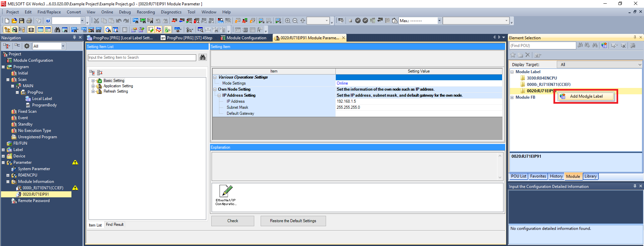Image resolution: width=644 pixels, height=246 pixels.
Task: Click the Open project folder icon
Action: click(x=14, y=21)
